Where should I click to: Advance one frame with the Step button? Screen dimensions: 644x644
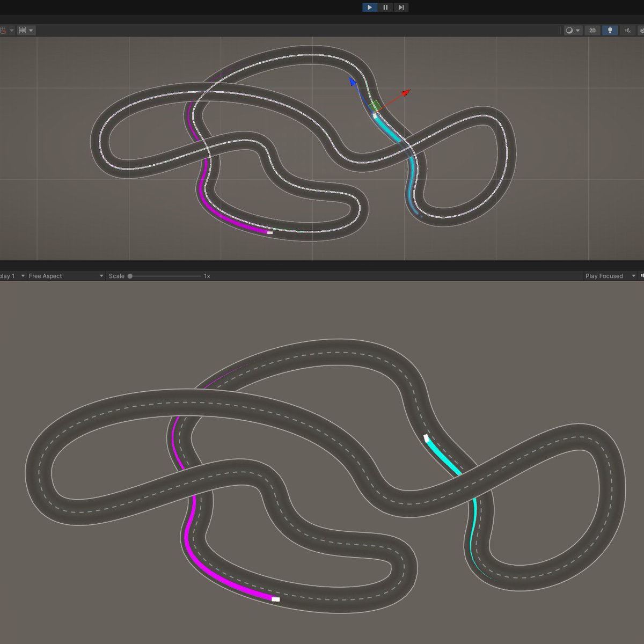(401, 8)
